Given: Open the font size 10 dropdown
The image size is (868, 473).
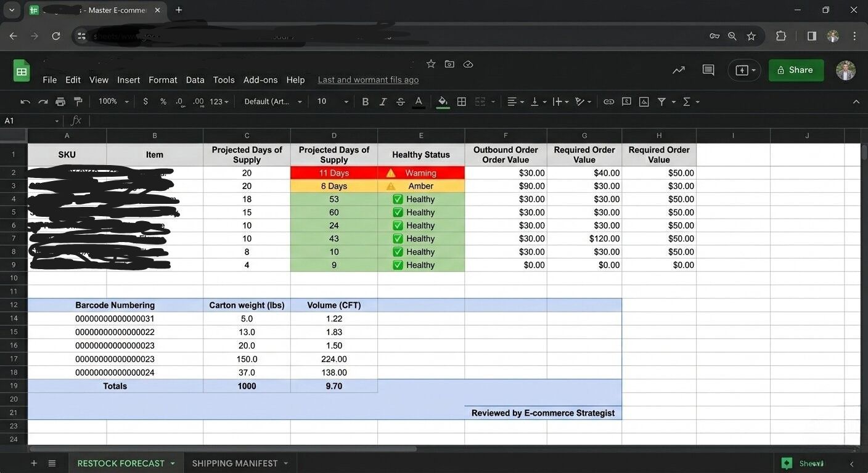Looking at the screenshot, I should pyautogui.click(x=332, y=102).
